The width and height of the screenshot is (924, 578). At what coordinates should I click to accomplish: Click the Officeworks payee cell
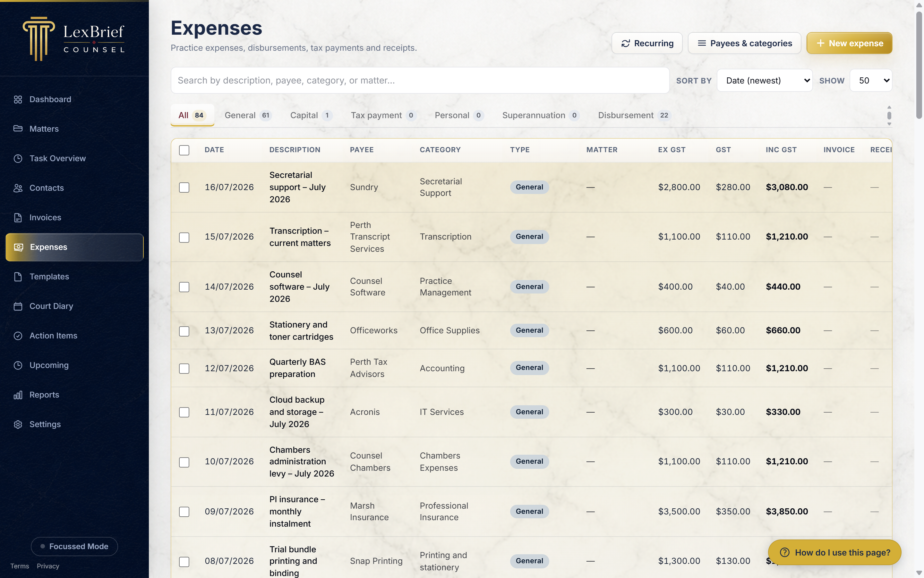[373, 330]
